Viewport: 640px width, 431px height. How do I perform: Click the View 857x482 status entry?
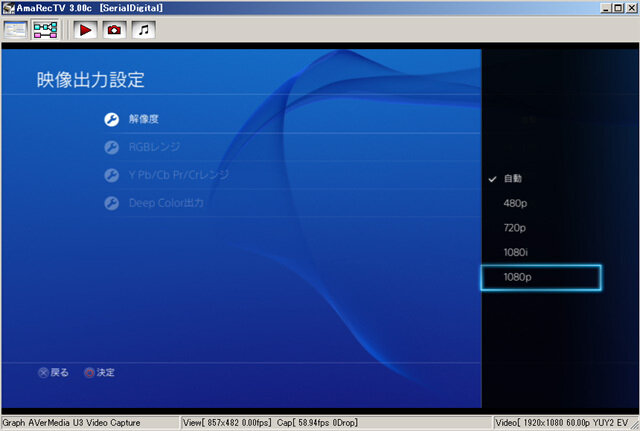coord(227,423)
